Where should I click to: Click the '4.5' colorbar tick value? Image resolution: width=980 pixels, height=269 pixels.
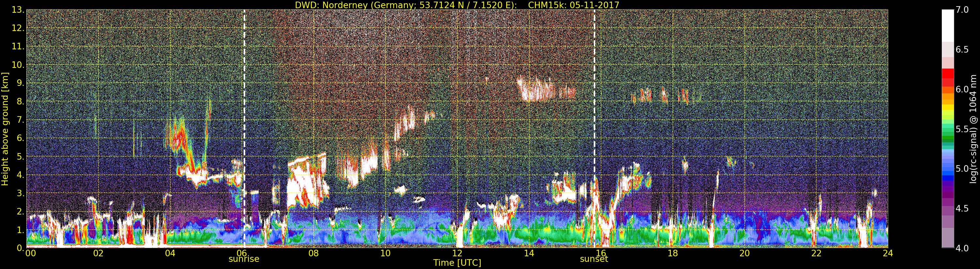[x=962, y=209]
